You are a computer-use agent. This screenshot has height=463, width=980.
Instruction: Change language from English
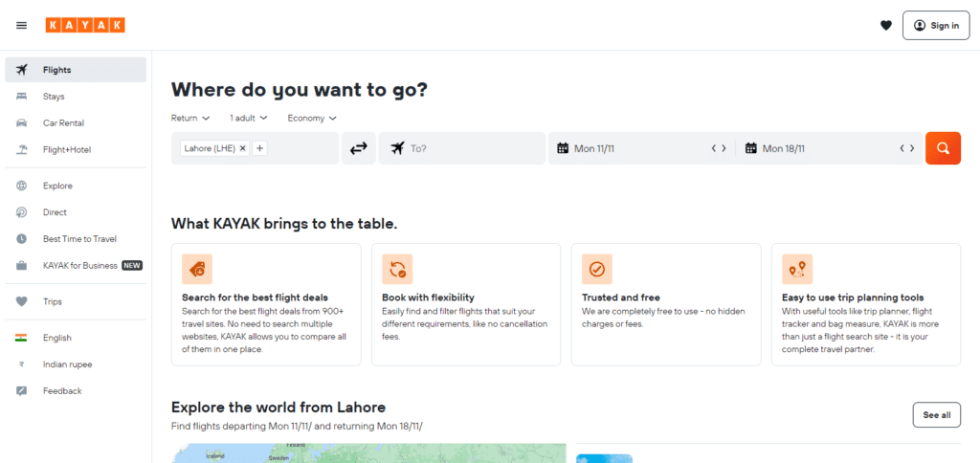click(76, 338)
